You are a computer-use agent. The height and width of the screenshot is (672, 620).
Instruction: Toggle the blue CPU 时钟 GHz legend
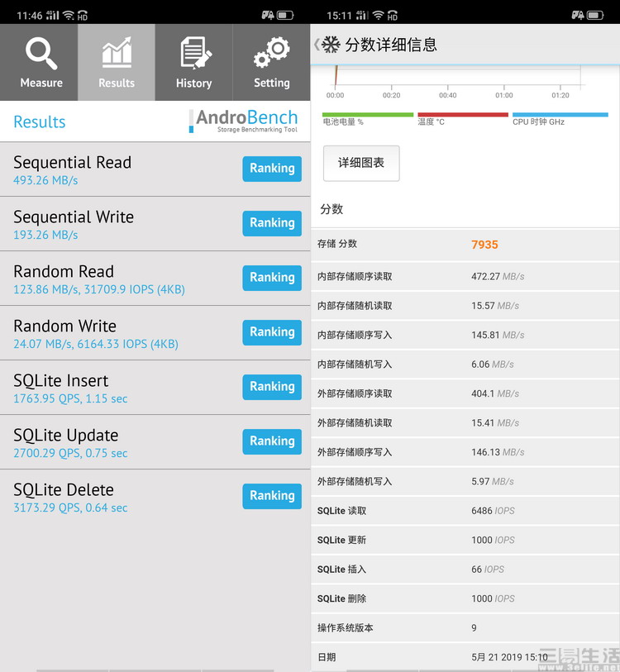pyautogui.click(x=560, y=119)
